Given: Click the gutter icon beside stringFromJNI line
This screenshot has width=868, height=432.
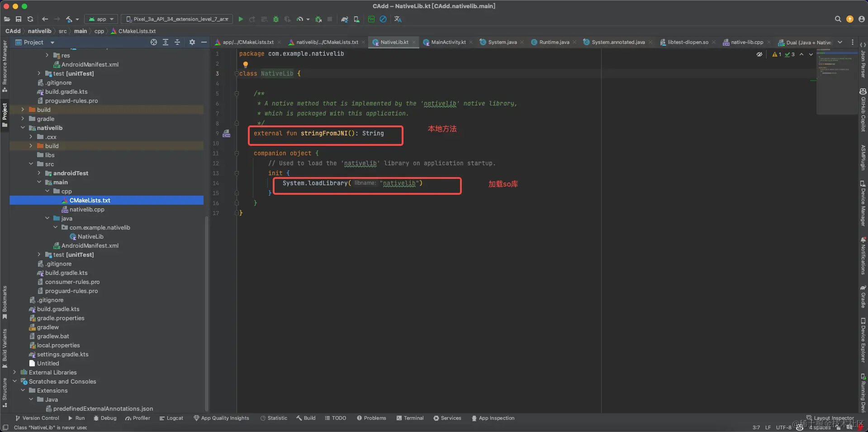Looking at the screenshot, I should (x=227, y=134).
